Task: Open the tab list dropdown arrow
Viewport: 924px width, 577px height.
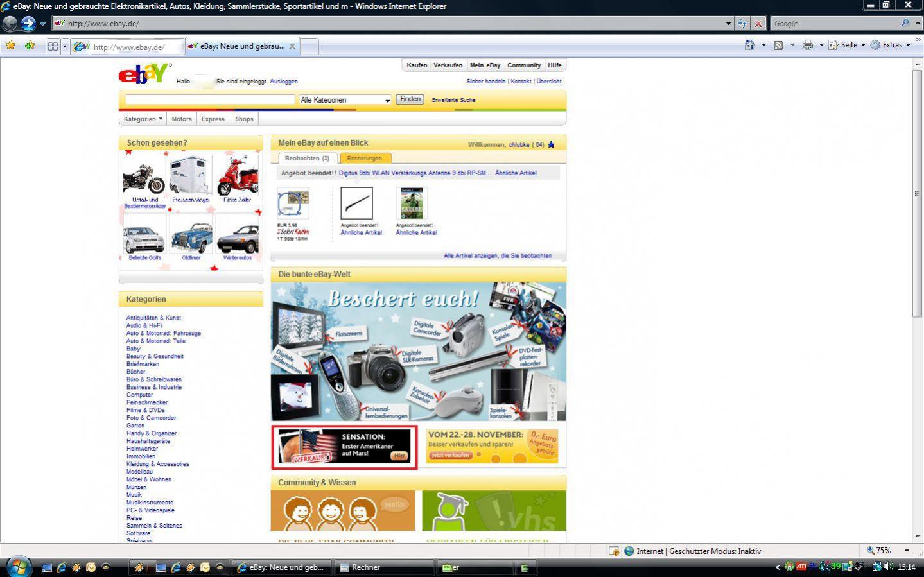Action: click(65, 46)
